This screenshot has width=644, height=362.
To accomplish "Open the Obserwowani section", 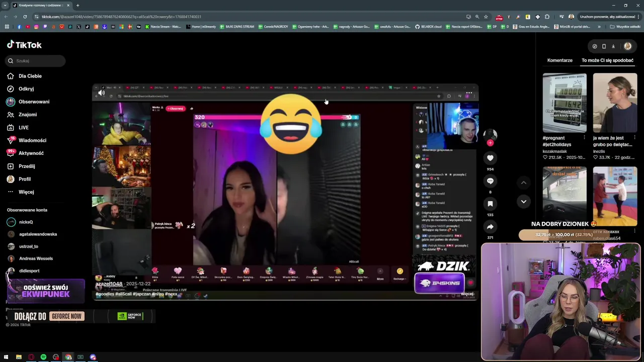I will pyautogui.click(x=34, y=102).
